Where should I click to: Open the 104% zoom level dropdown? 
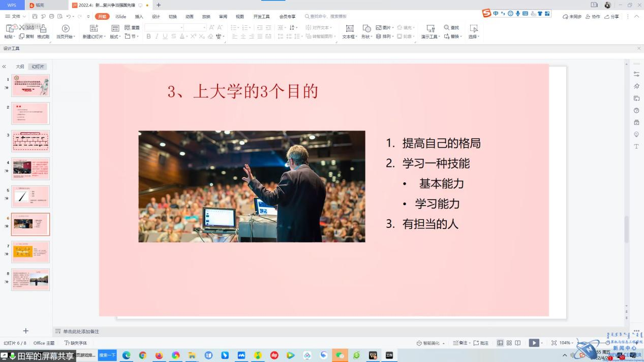(x=567, y=343)
